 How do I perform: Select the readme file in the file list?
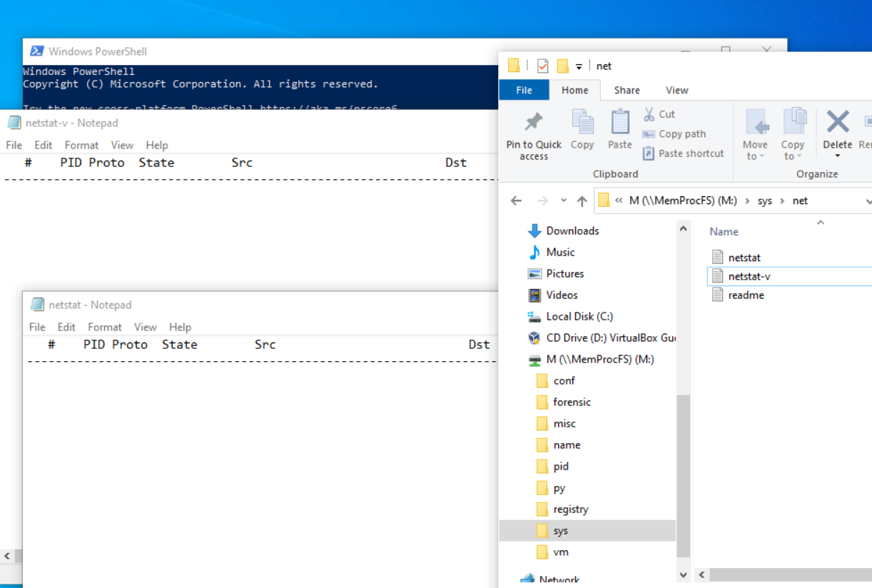pyautogui.click(x=745, y=295)
